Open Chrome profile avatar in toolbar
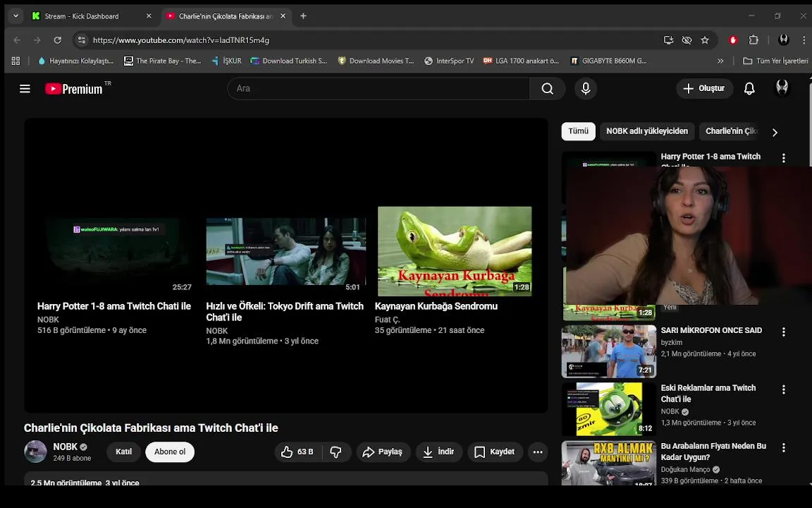Screen dimensions: 812x508 784,40
